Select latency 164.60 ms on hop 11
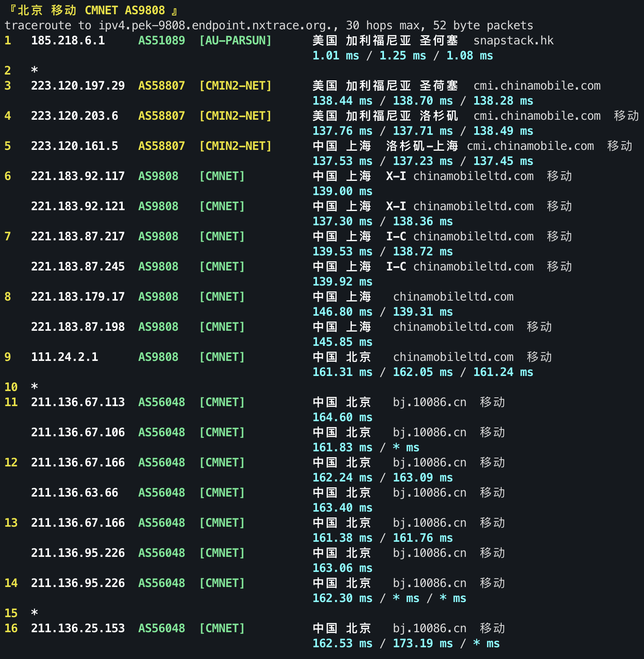 tap(343, 417)
